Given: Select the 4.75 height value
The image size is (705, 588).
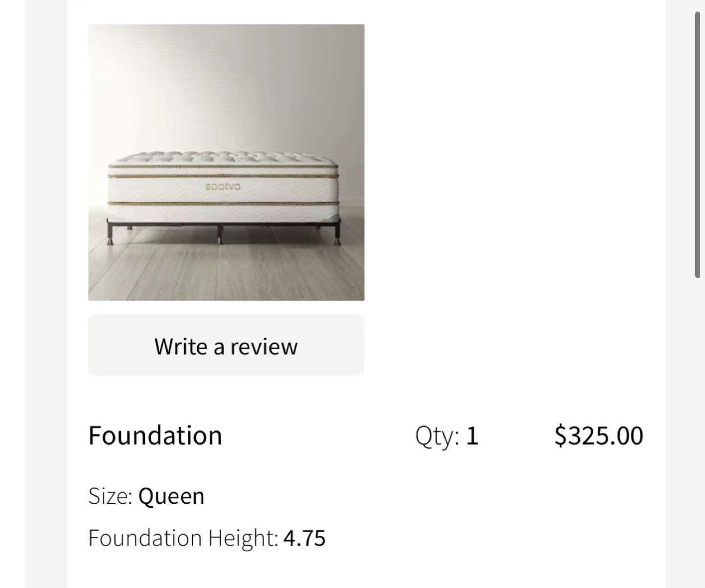Looking at the screenshot, I should click(305, 539).
